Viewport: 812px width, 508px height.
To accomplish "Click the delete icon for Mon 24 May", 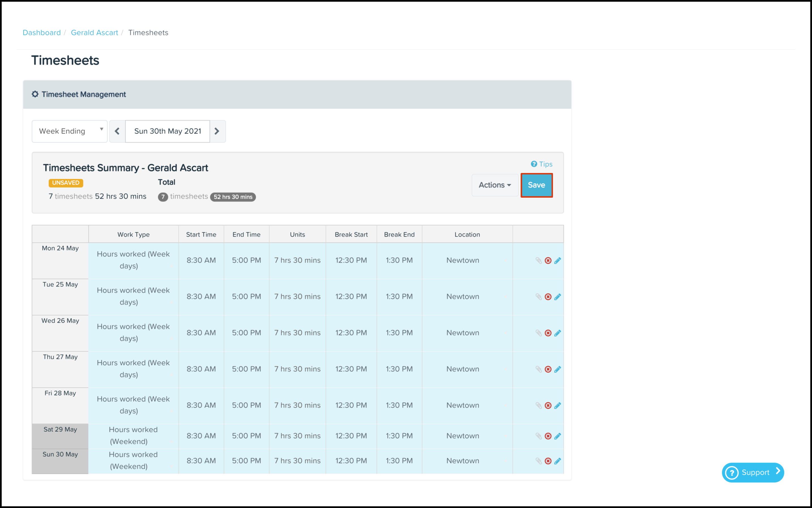I will [x=548, y=261].
